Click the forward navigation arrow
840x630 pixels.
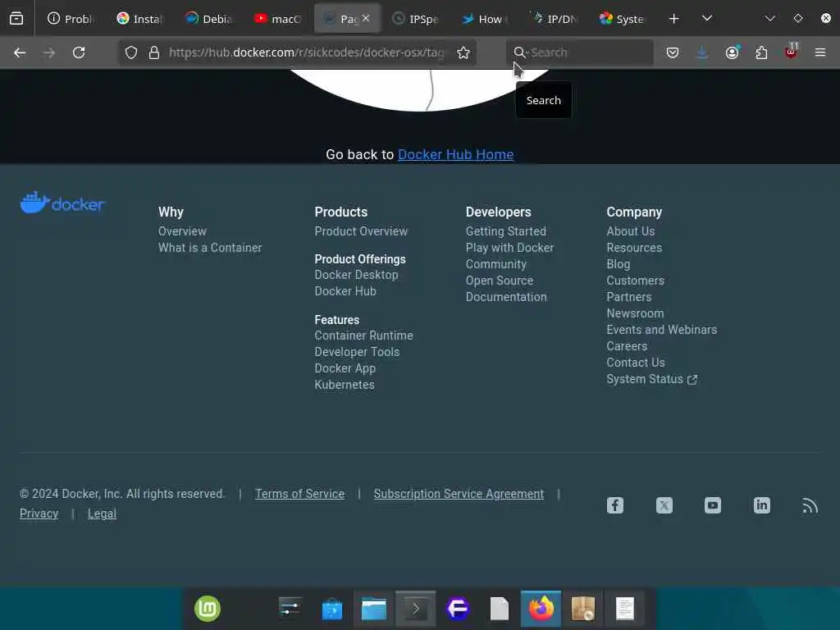point(49,52)
